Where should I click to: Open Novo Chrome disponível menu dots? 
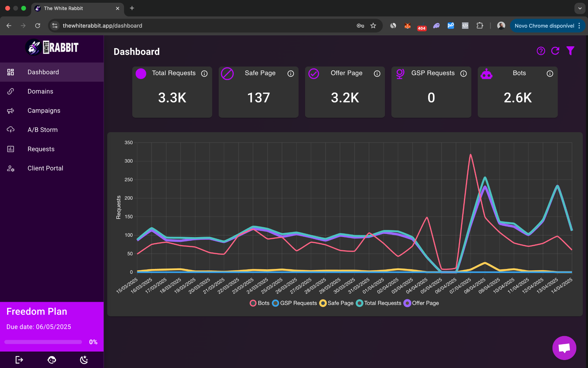pyautogui.click(x=579, y=26)
